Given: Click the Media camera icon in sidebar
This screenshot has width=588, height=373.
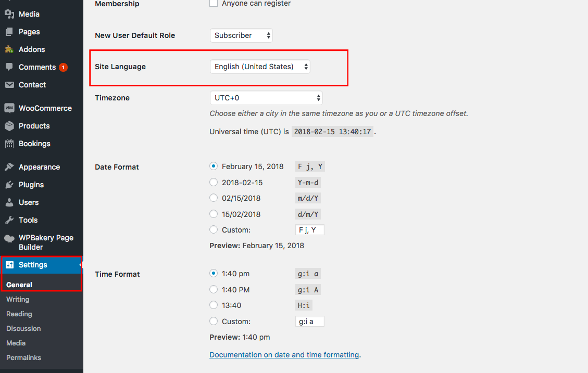Looking at the screenshot, I should [x=9, y=14].
